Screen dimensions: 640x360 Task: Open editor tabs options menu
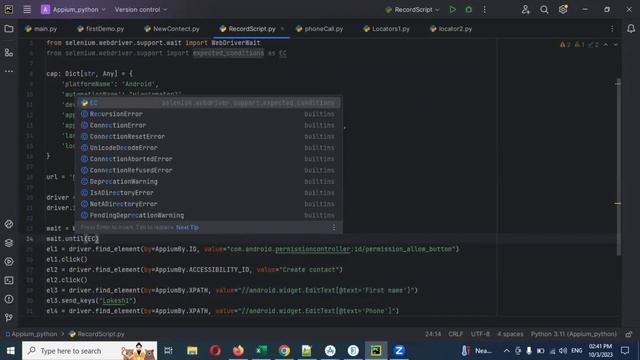[612, 29]
